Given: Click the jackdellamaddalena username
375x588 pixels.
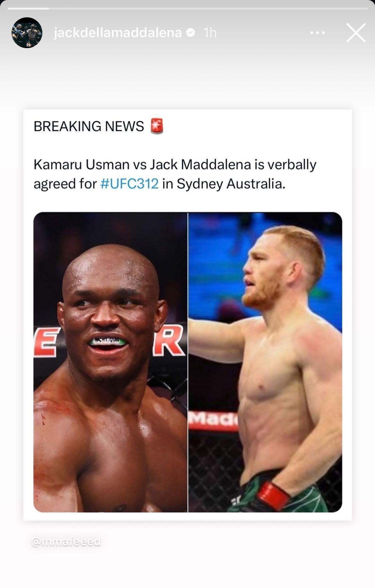Looking at the screenshot, I should pos(118,32).
